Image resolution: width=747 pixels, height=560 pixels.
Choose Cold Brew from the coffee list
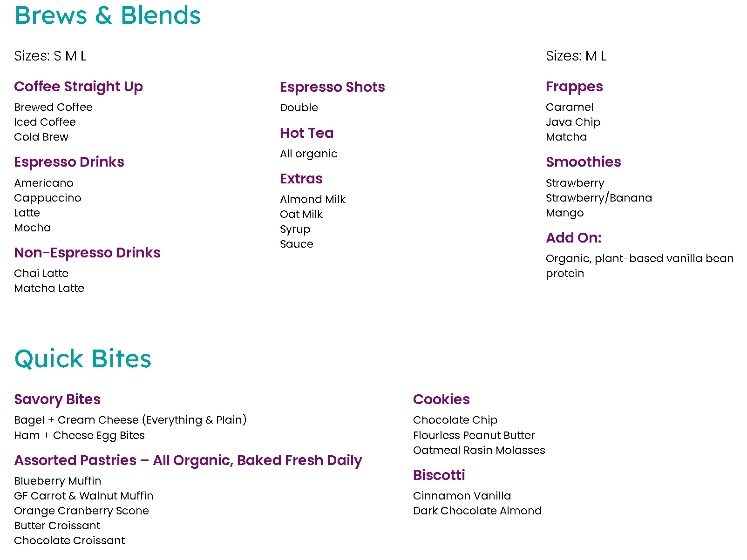point(41,137)
